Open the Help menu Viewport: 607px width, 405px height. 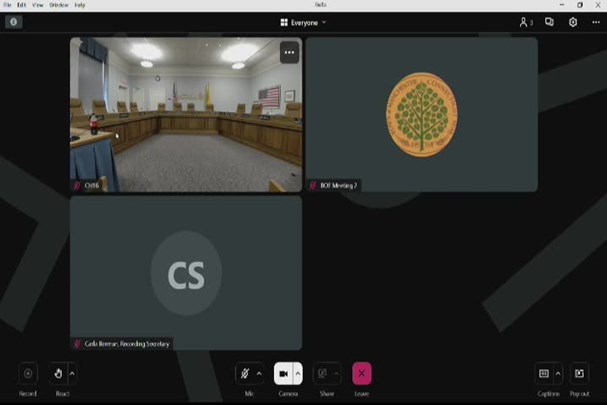(80, 5)
